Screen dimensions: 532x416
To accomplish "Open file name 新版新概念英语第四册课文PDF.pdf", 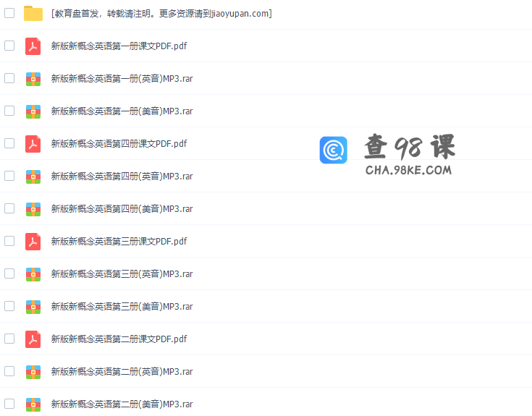I will pos(119,143).
